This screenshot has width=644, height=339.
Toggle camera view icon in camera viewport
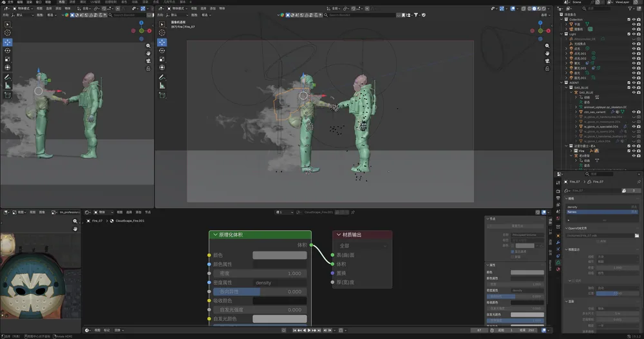coord(547,61)
